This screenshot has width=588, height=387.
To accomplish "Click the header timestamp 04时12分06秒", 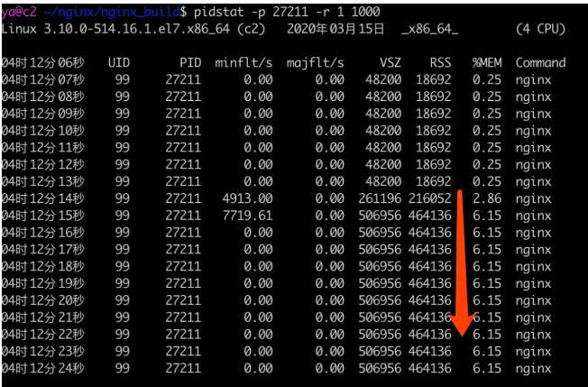I will 42,63.
